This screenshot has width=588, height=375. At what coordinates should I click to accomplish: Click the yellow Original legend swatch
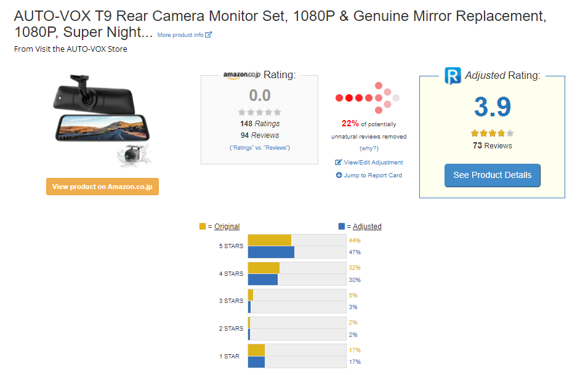[203, 227]
